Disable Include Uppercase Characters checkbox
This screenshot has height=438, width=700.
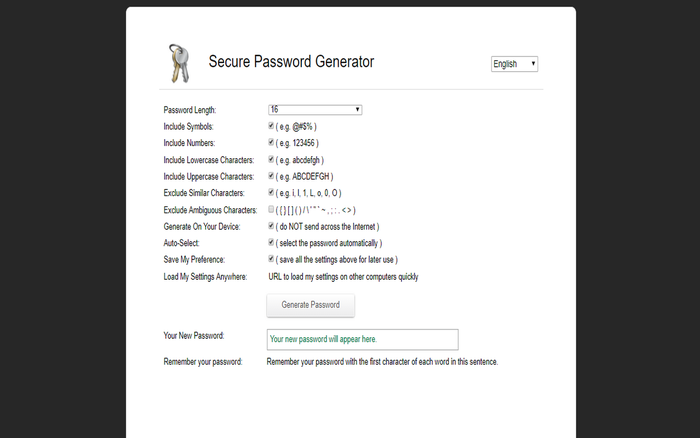tap(271, 175)
